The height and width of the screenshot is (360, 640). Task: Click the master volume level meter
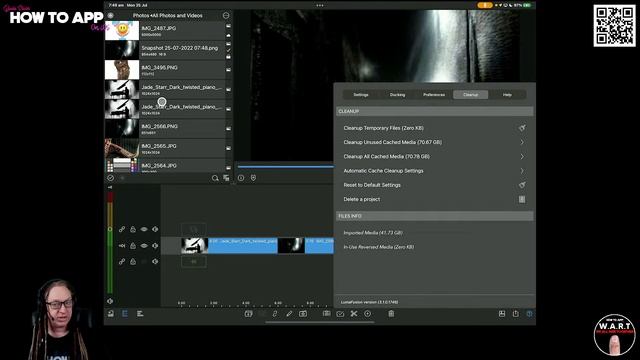point(110,243)
